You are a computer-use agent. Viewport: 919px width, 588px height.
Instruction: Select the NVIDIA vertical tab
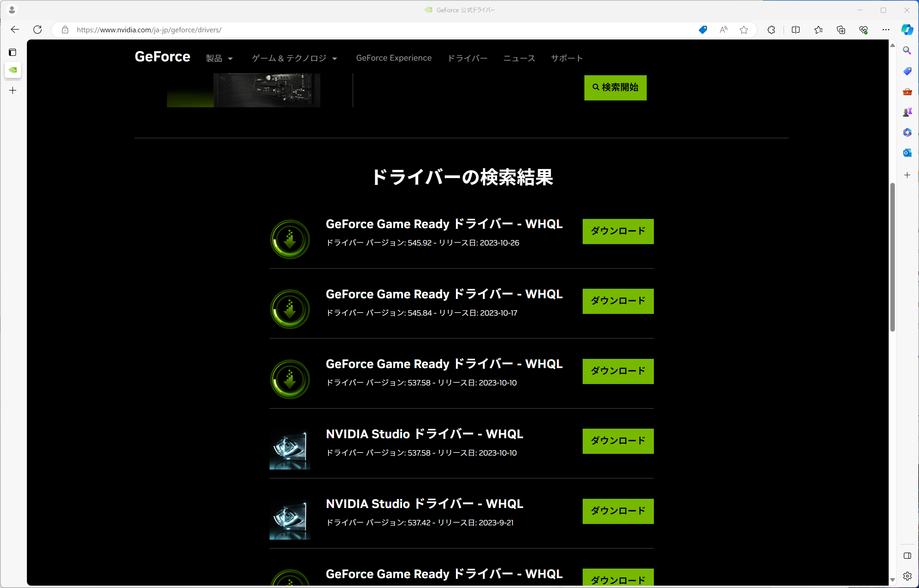click(13, 70)
